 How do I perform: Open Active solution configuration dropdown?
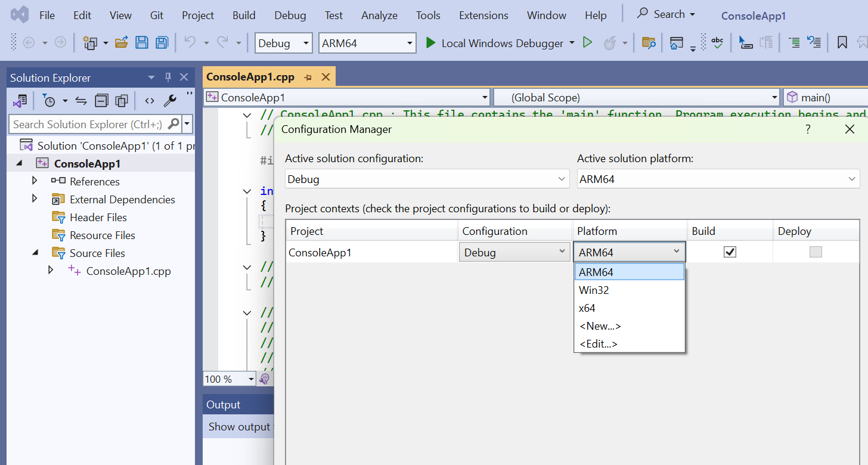tap(427, 179)
